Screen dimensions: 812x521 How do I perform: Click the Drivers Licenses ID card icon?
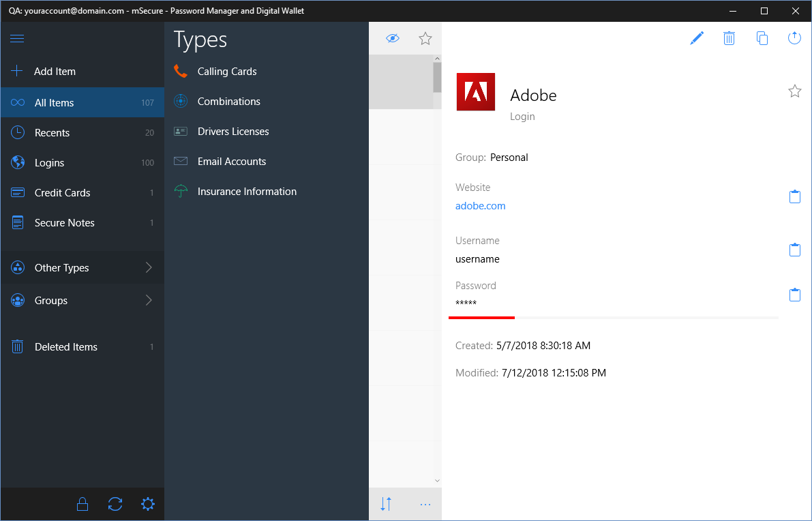pyautogui.click(x=180, y=131)
